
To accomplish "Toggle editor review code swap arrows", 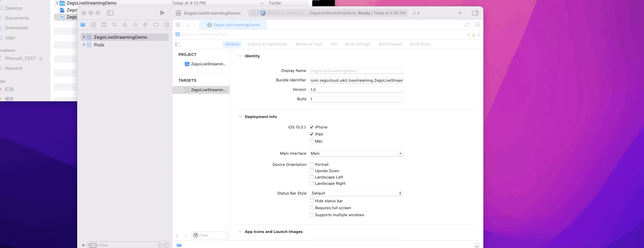I will pyautogui.click(x=467, y=25).
